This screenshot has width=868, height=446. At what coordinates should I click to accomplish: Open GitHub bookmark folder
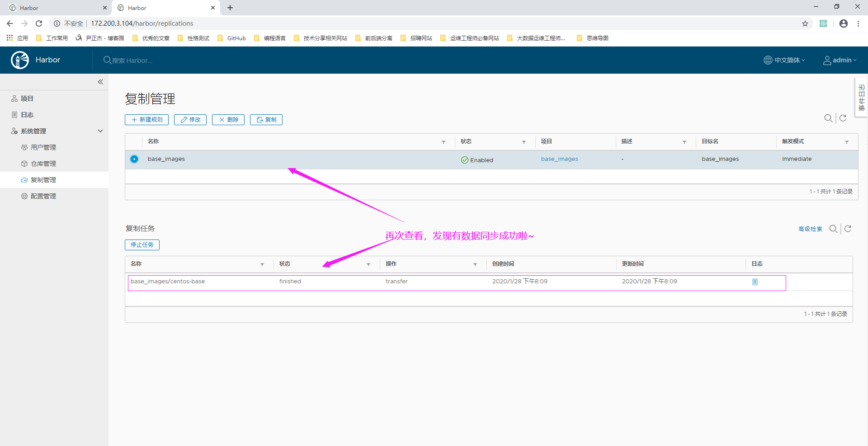point(231,38)
